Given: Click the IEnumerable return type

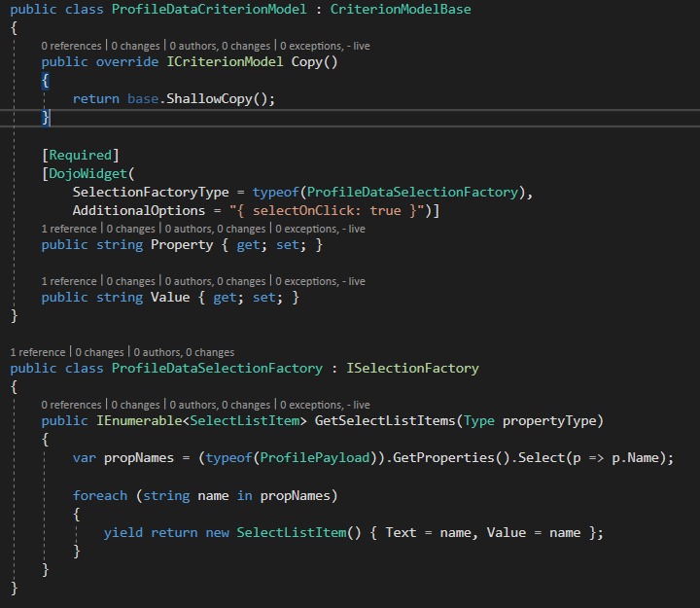Looking at the screenshot, I should 139,421.
